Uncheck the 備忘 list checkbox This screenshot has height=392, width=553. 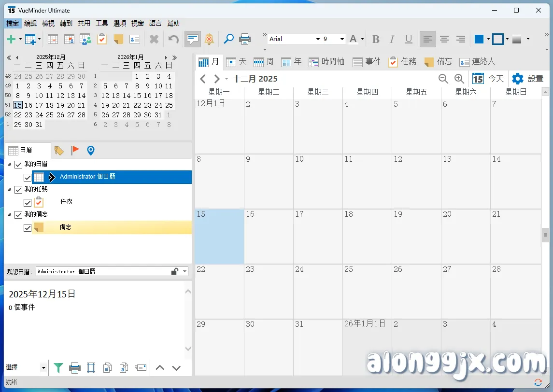[x=28, y=227]
